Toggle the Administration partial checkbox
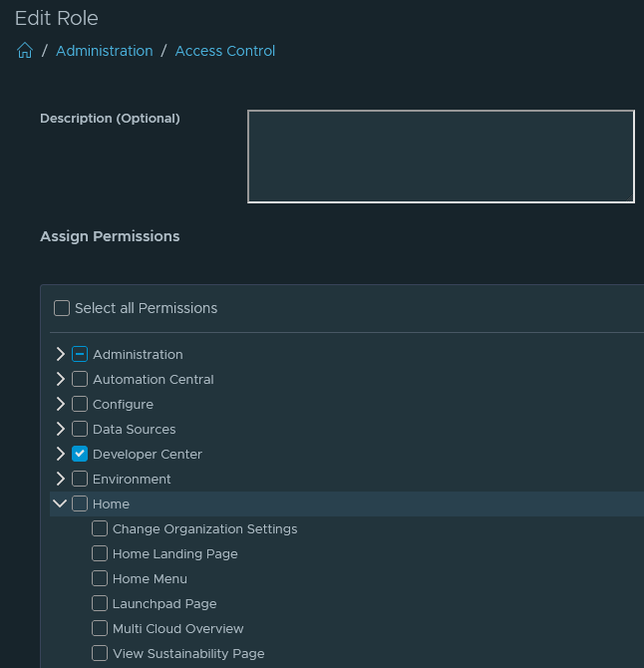The image size is (644, 668). tap(80, 354)
